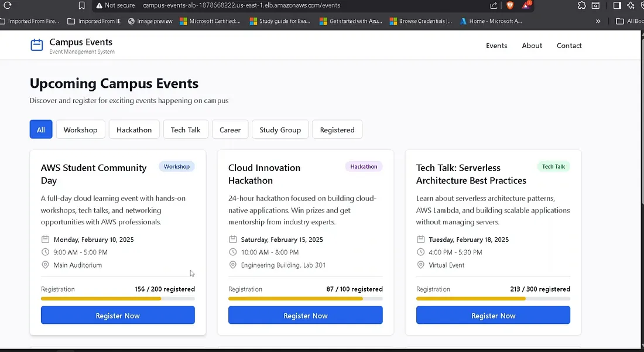Click the Leo AI sparkle icon
Screen dimensions: 644x352
coord(631,5)
